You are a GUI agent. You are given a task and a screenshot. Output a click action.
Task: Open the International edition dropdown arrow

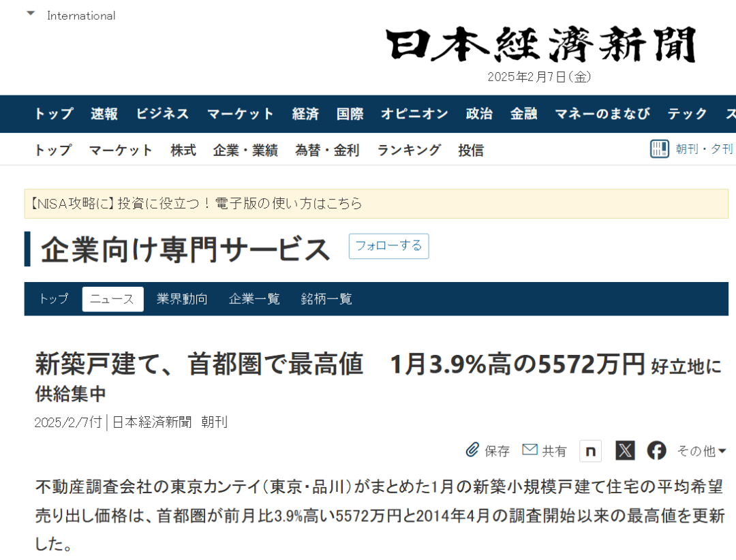[31, 14]
